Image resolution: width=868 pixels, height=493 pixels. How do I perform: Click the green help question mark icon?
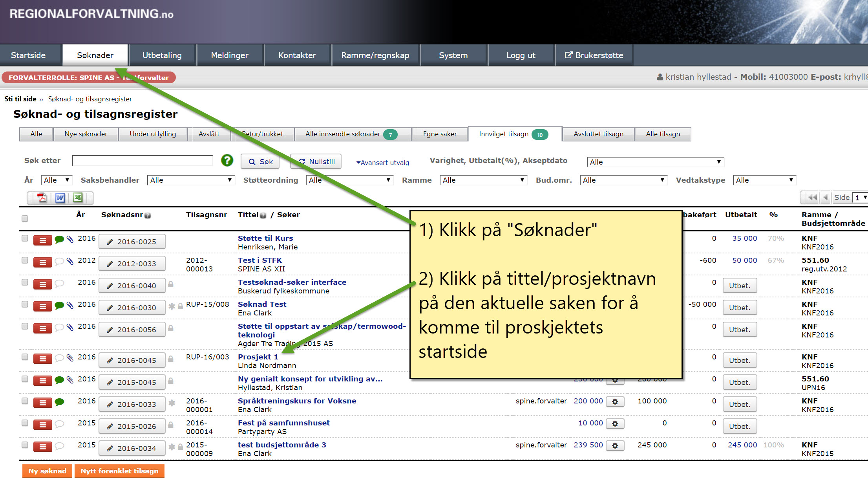(x=227, y=160)
